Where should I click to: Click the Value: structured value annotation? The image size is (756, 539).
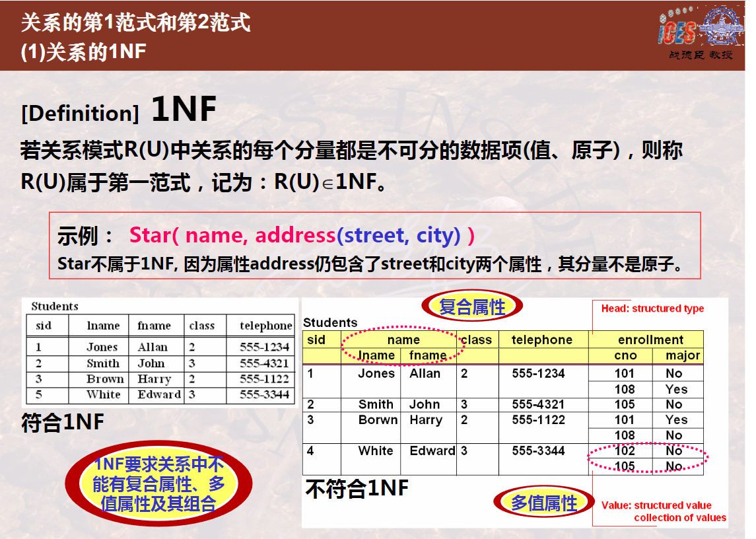664,511
